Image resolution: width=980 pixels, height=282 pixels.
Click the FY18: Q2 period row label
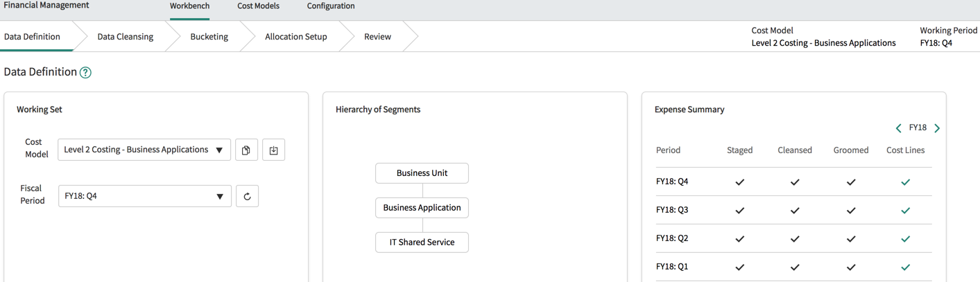coord(672,238)
